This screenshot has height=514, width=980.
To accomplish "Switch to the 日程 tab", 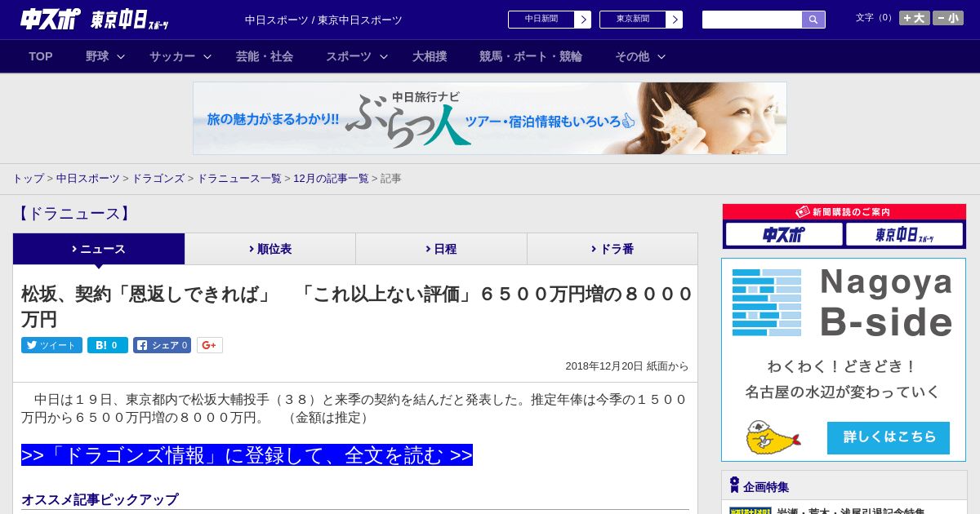I will click(x=441, y=249).
